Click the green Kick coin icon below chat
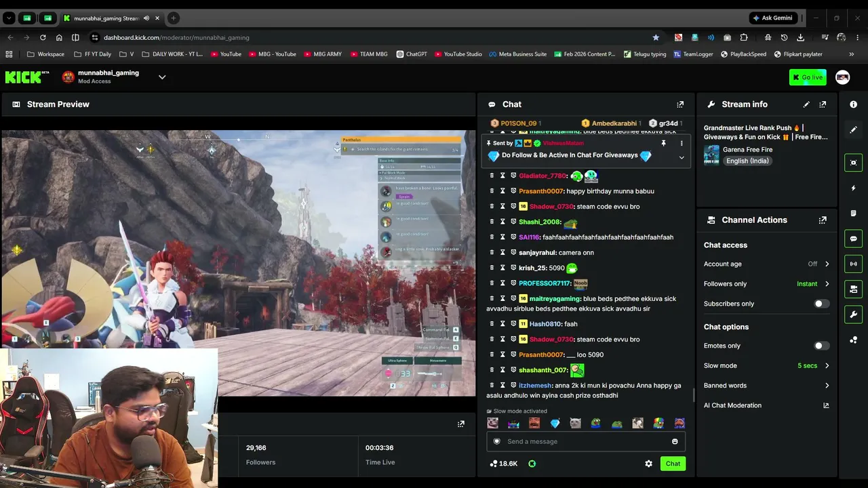 (x=532, y=464)
